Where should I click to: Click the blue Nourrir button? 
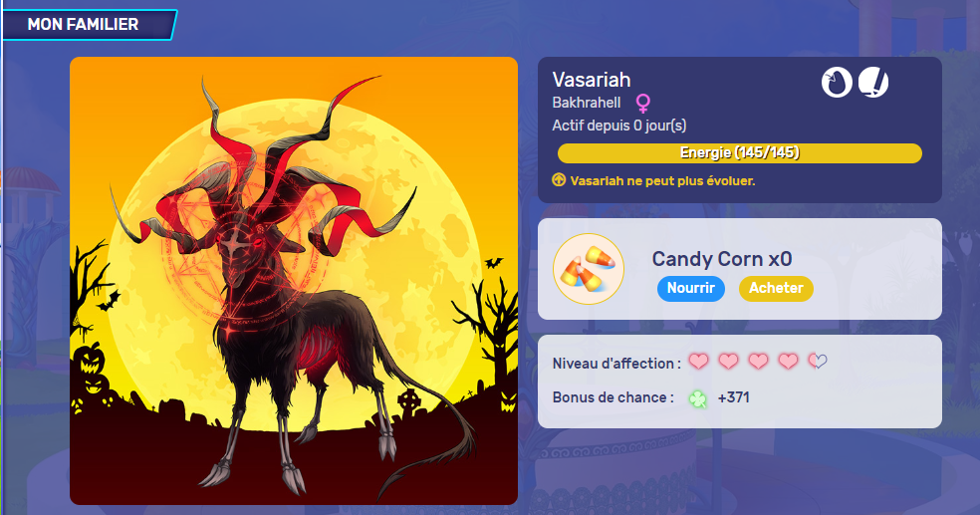690,288
